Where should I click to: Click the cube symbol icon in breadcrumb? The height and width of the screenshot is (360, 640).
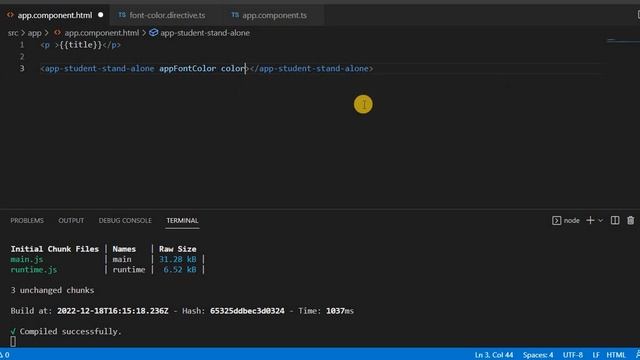pos(153,33)
